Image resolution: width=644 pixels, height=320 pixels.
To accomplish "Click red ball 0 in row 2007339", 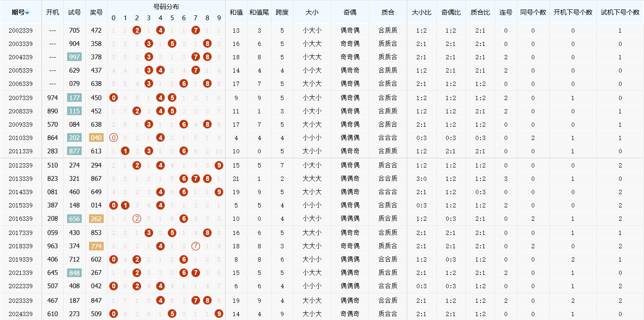I will 114,98.
